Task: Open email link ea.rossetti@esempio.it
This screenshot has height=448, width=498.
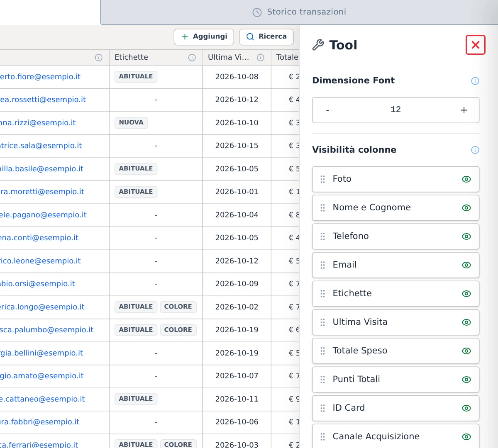Action: click(x=43, y=100)
